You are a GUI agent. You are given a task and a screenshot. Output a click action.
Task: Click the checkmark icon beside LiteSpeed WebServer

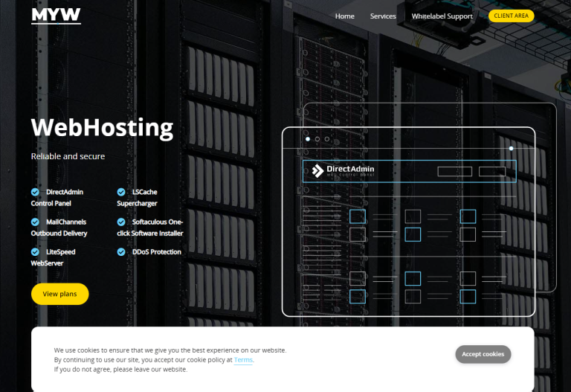pyautogui.click(x=35, y=251)
